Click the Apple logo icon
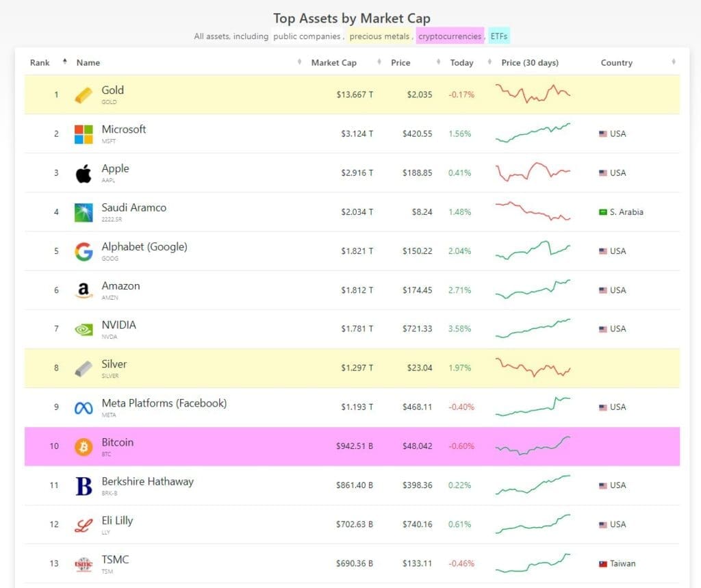 click(x=84, y=173)
